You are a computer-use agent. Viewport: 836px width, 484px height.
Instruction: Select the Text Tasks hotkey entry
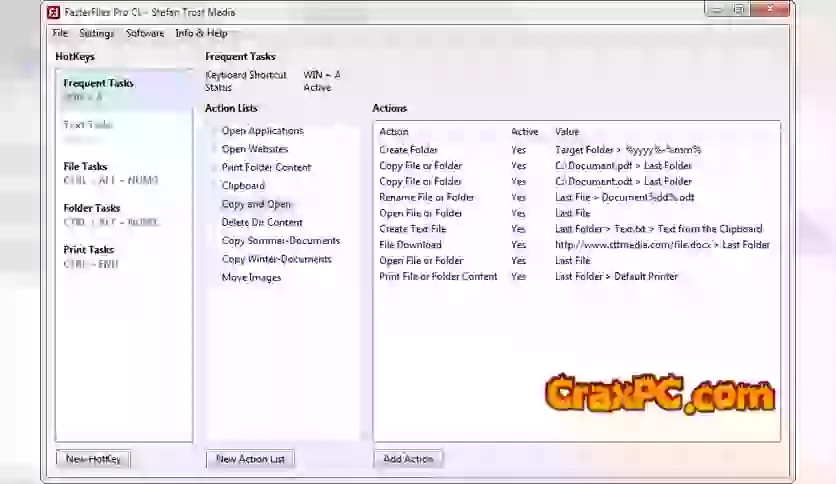(124, 131)
